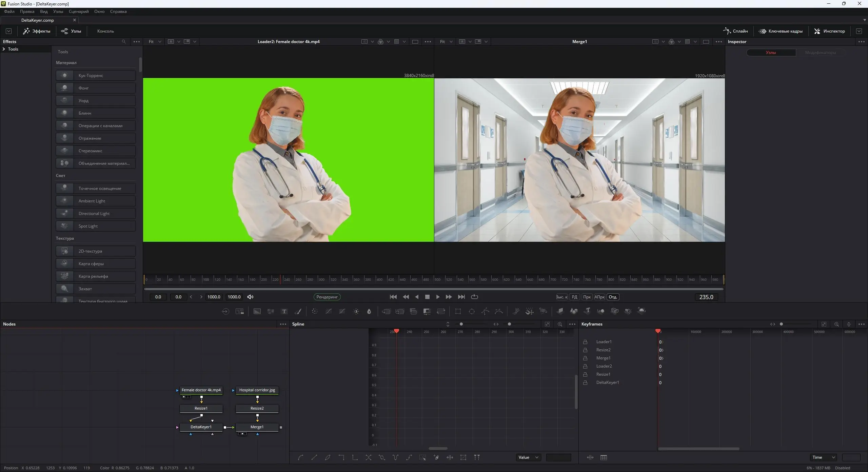
Task: Click the Рендеринг button
Action: 327,297
